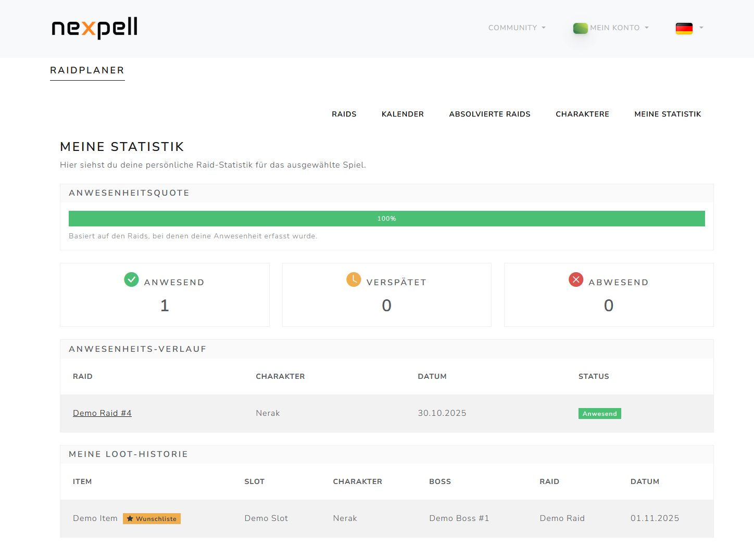
Task: Switch to the Kalender tab
Action: pos(403,114)
